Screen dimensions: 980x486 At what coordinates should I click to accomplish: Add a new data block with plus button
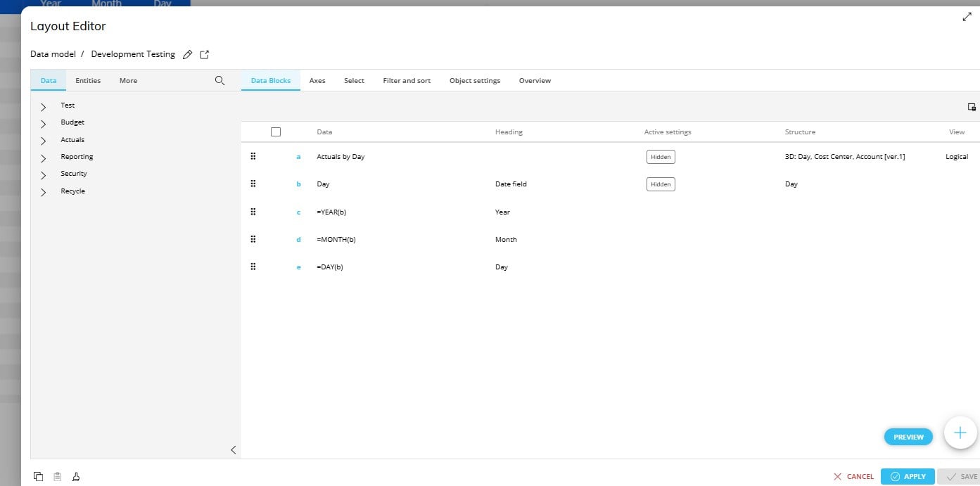(x=960, y=433)
